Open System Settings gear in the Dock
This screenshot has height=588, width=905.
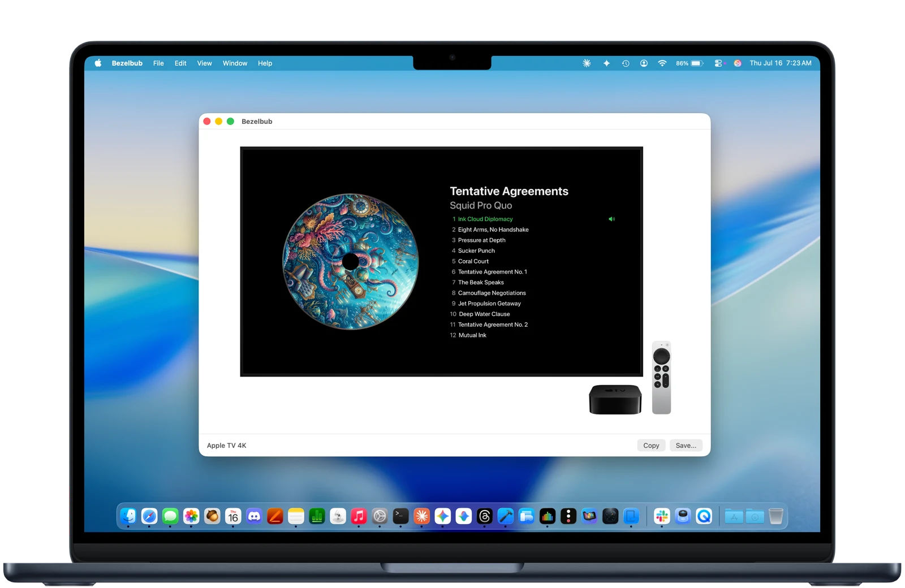pos(380,516)
